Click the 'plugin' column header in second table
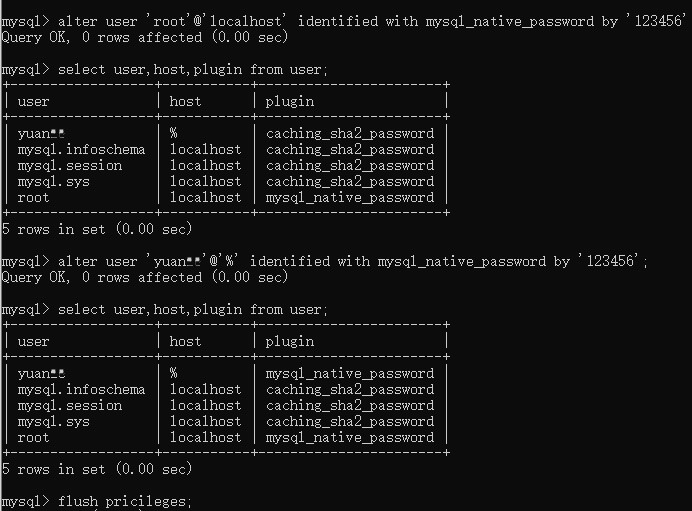The height and width of the screenshot is (511, 692). [x=290, y=342]
